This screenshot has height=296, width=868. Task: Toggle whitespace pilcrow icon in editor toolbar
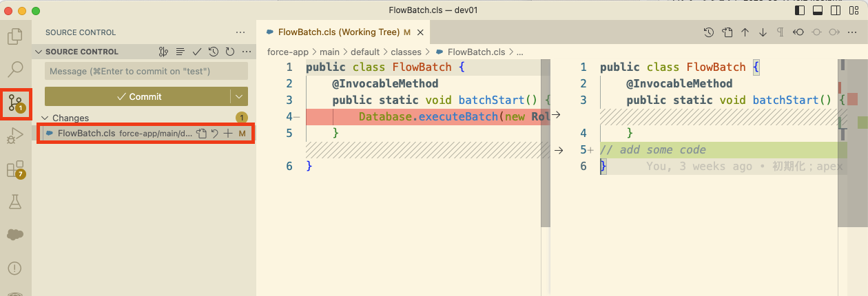[781, 32]
